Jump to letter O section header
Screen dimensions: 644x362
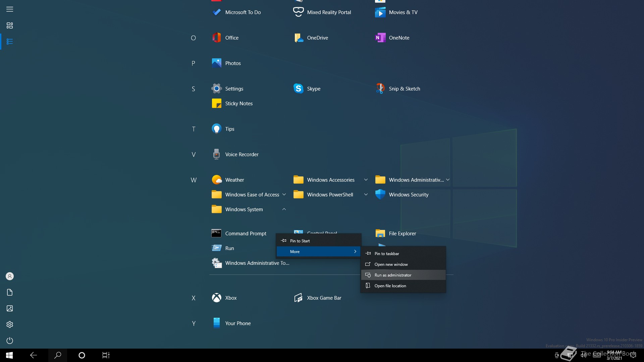(193, 38)
